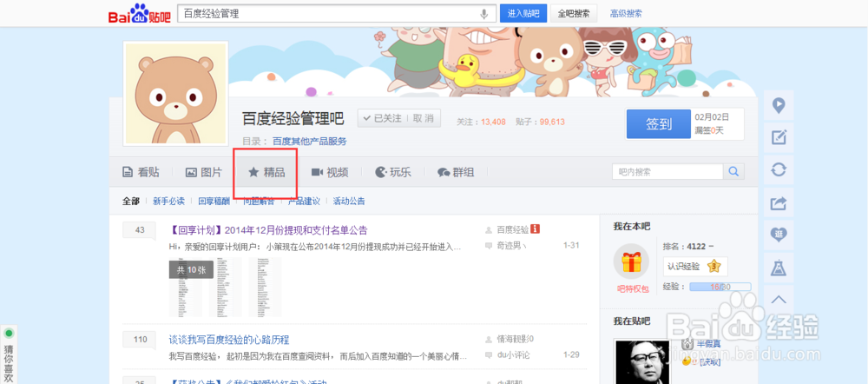Switch to the 图片 tab

204,172
